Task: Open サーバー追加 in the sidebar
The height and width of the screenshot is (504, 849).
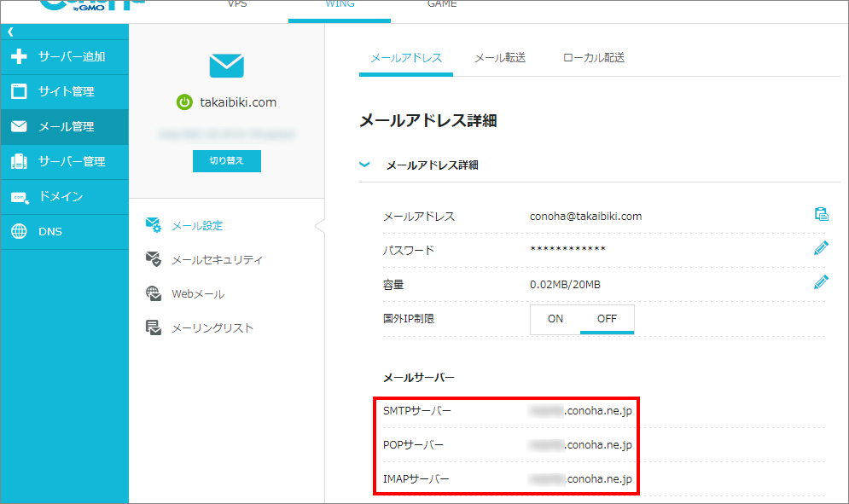Action: tap(65, 57)
